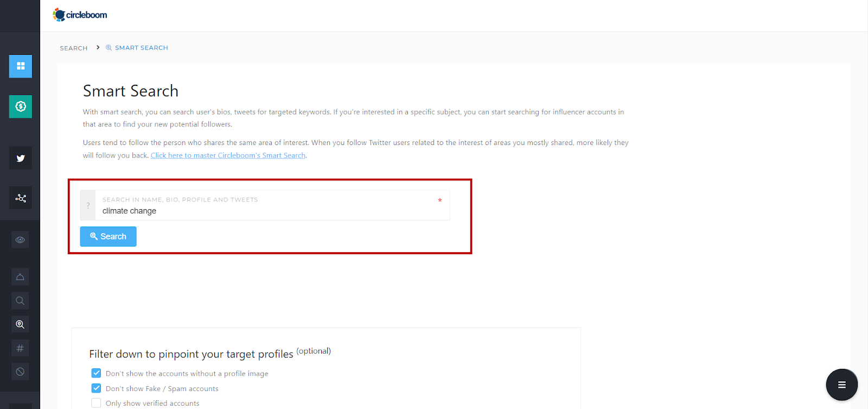
Task: Select the Twitter bird icon in sidebar
Action: pyautogui.click(x=20, y=158)
